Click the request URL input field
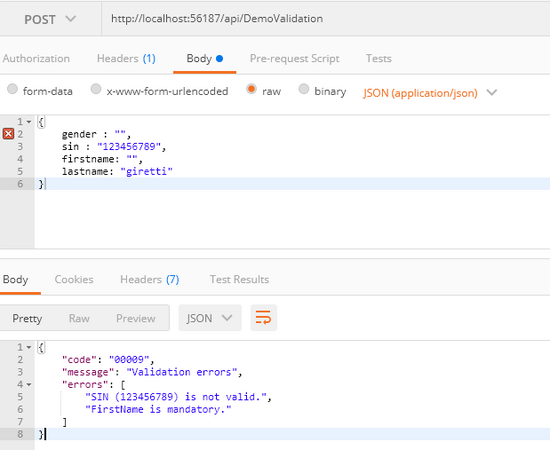 click(326, 19)
